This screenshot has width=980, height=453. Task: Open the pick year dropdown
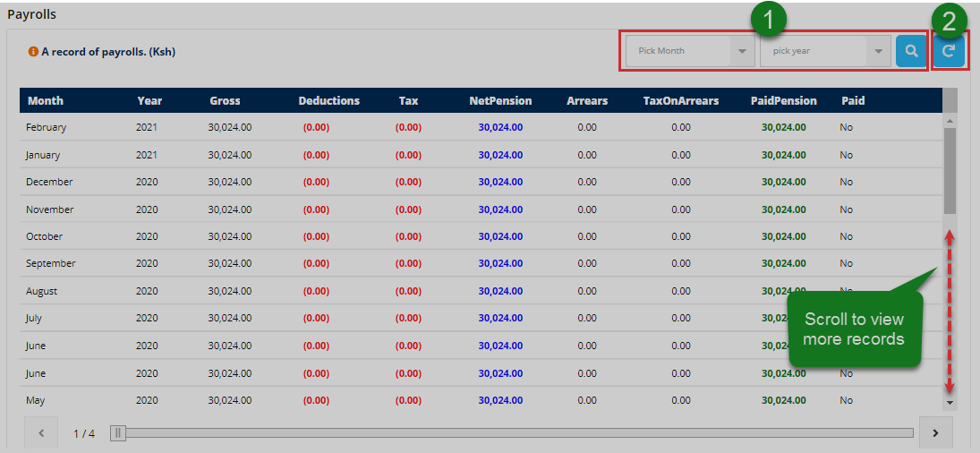click(x=816, y=51)
